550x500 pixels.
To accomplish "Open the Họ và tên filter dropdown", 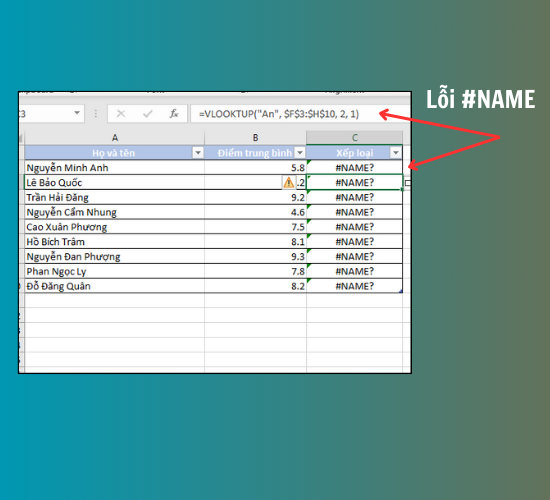I will tap(198, 153).
